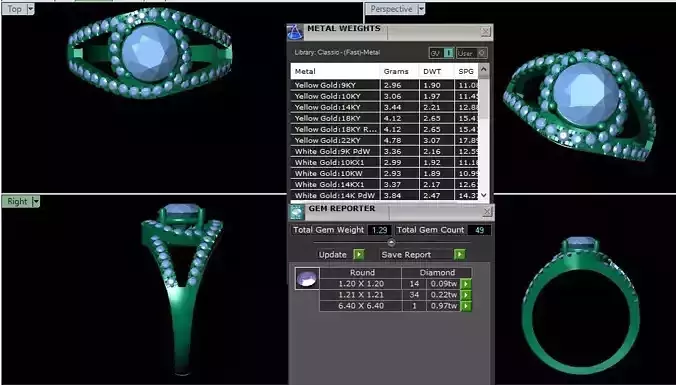Click the Round shape header cell

(361, 272)
